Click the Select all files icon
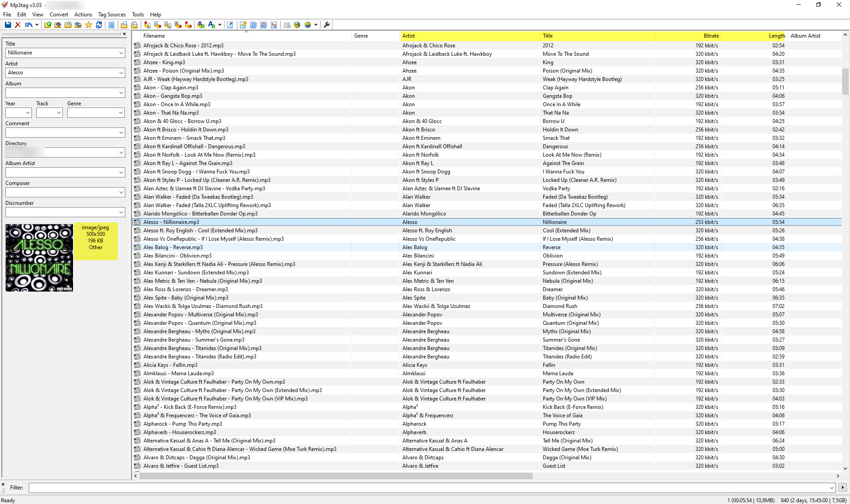The width and height of the screenshot is (850, 504). tap(112, 25)
